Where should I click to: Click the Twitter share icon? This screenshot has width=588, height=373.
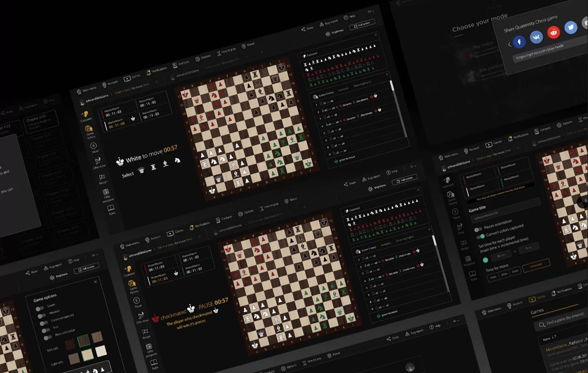coord(571,27)
